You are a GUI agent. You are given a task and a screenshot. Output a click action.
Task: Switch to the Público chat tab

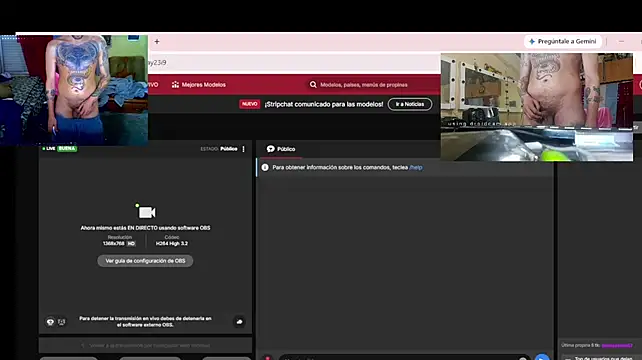tap(281, 149)
